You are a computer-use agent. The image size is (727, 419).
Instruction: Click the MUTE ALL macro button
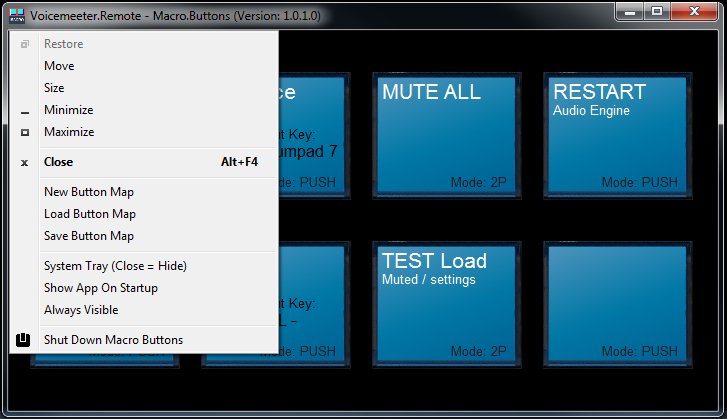click(446, 136)
